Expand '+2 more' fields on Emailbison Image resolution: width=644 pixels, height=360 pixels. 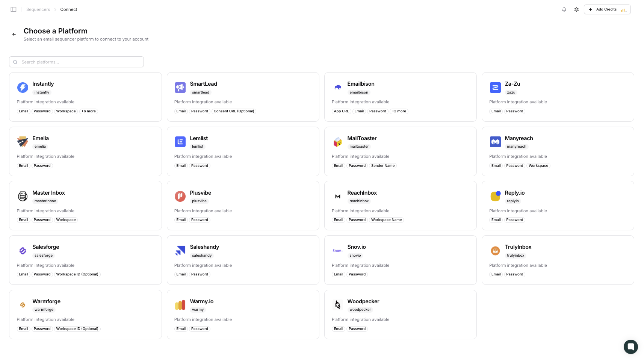coord(399,111)
